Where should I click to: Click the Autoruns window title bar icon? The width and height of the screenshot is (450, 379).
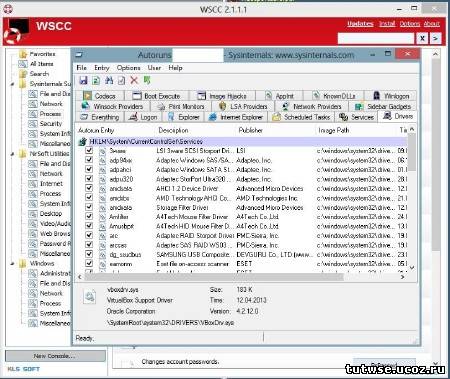point(79,55)
